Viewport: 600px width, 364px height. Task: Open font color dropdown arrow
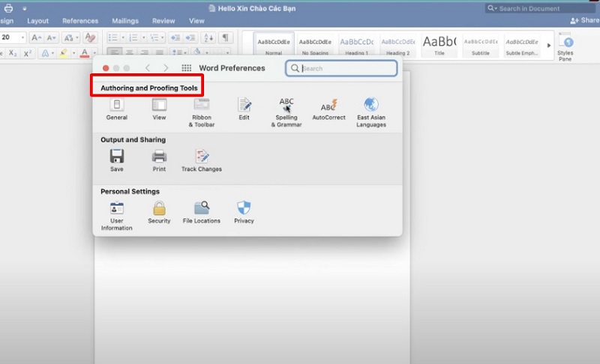point(94,53)
